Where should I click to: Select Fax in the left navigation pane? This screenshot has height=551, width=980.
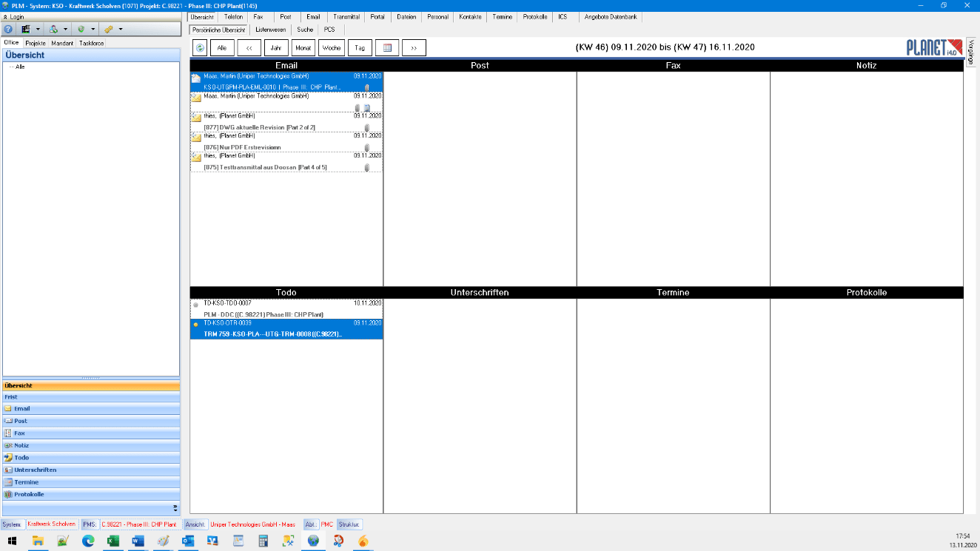click(x=19, y=433)
